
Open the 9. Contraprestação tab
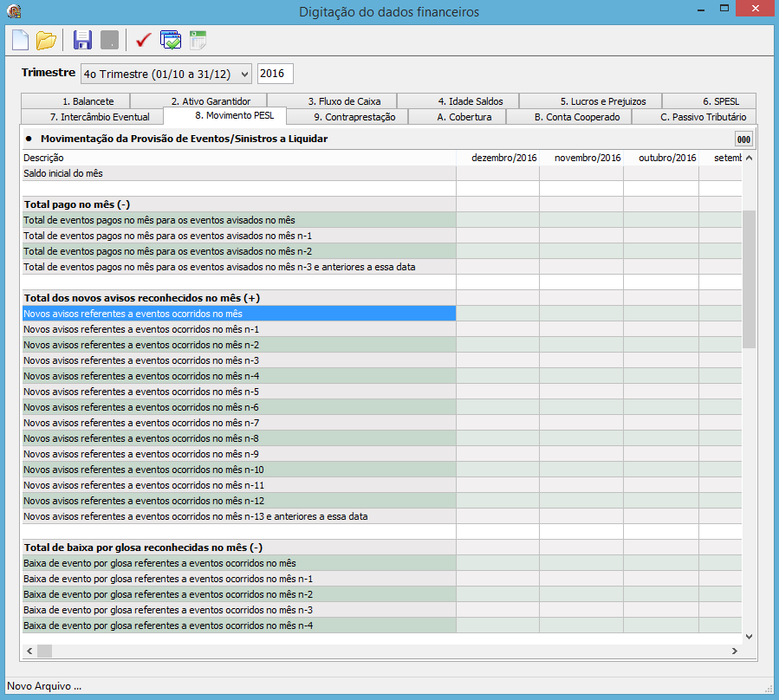347,117
